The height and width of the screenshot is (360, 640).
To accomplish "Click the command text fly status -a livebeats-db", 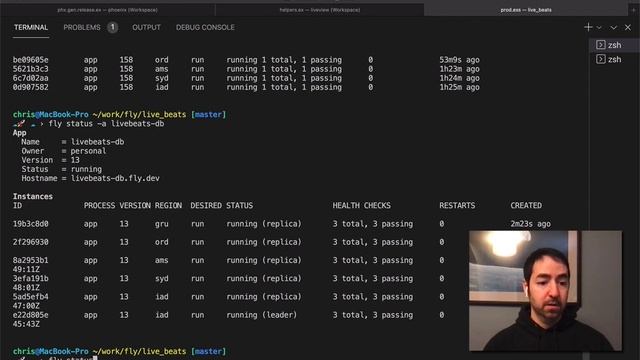I will point(106,124).
